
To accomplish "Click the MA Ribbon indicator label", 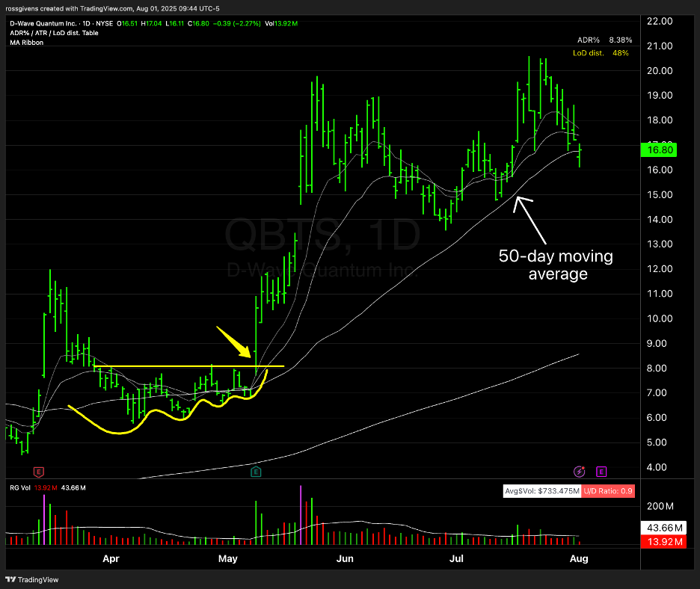I will 27,43.
